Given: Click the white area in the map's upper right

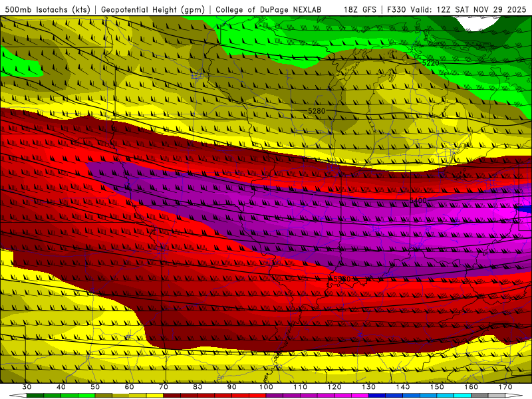Looking at the screenshot, I should pyautogui.click(x=475, y=23).
